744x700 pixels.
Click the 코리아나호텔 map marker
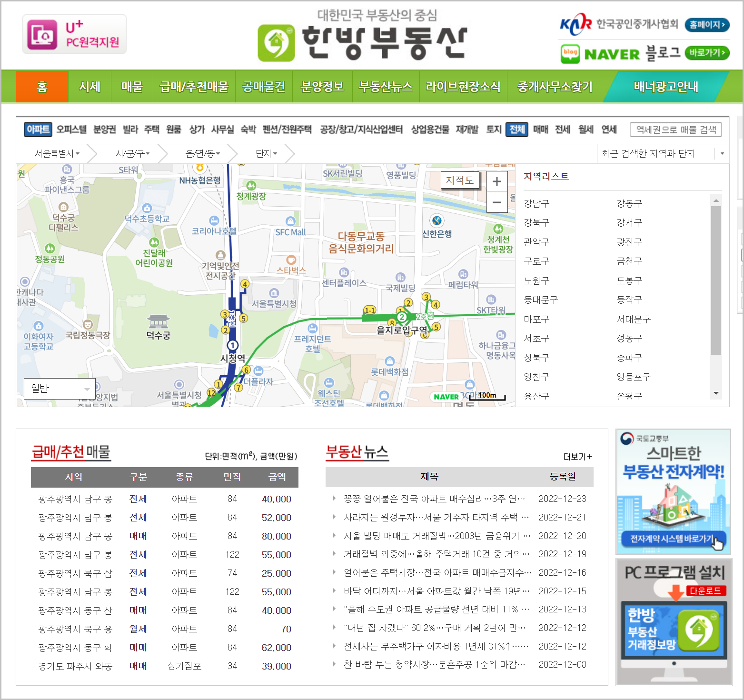pos(214,220)
